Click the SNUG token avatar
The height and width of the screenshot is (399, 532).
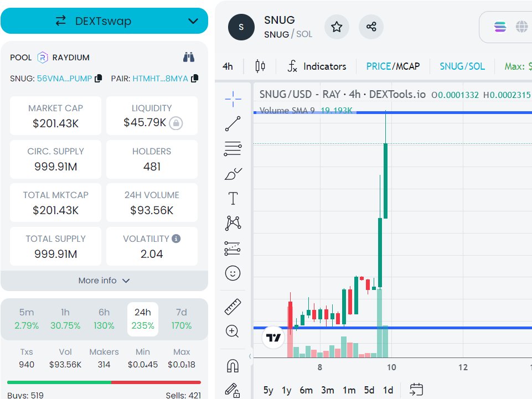241,27
